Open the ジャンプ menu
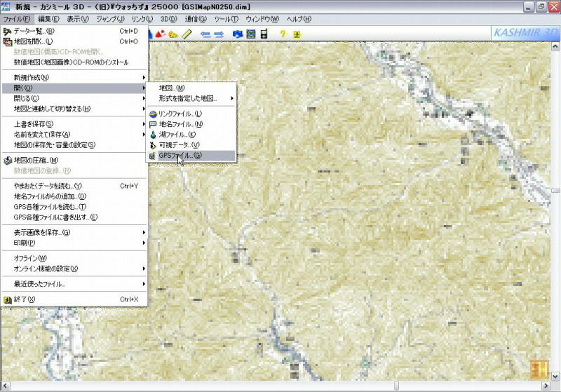Screen dimensions: 561x392 [x=110, y=19]
